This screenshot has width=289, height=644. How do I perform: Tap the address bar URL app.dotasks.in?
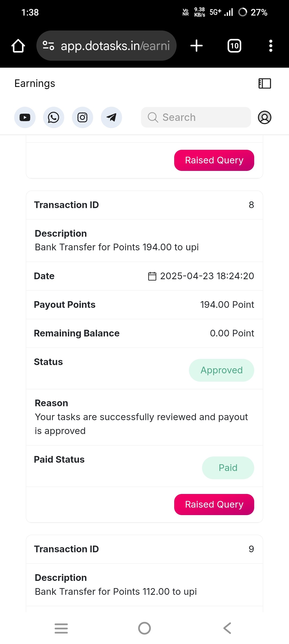(x=115, y=46)
